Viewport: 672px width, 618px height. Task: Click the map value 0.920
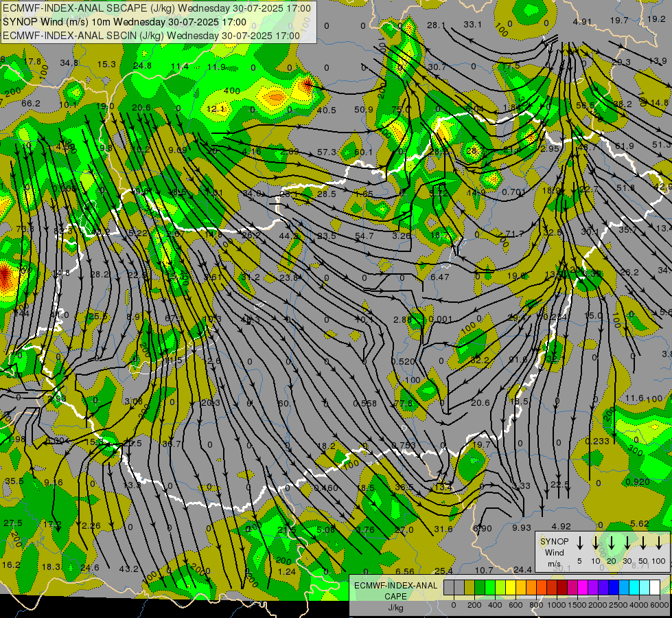[x=637, y=481]
